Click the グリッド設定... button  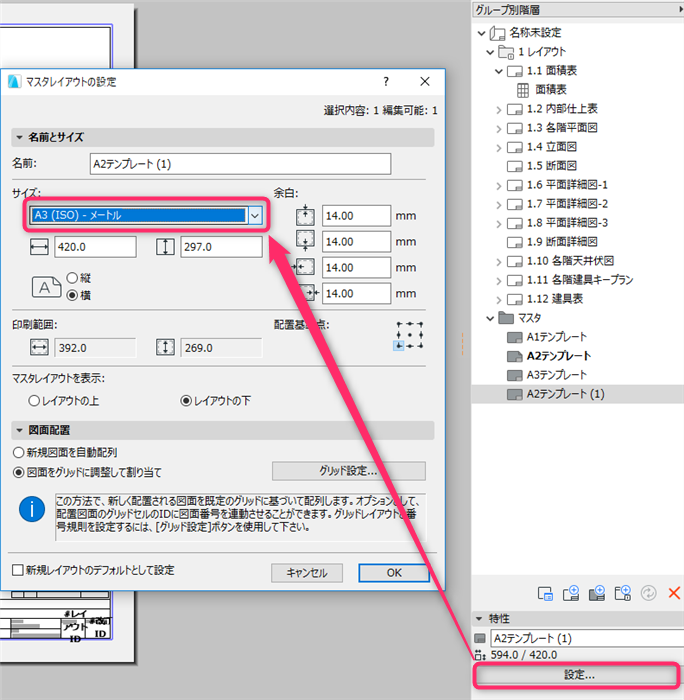(x=349, y=471)
